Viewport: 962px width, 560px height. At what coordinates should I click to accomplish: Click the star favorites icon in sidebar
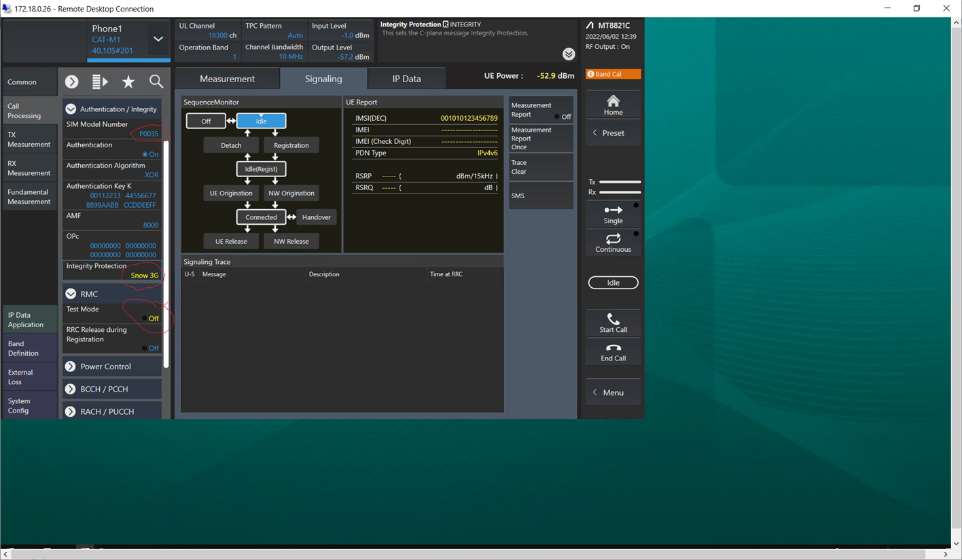click(128, 81)
